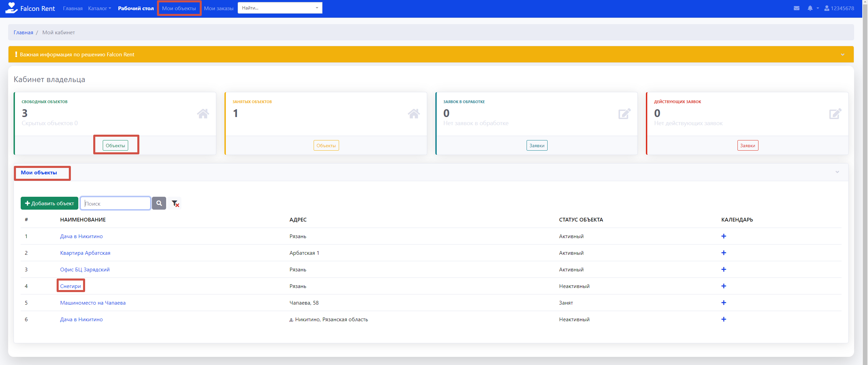
Task: Click the plus icon for Офис БЦ Зарядский
Action: click(x=724, y=269)
